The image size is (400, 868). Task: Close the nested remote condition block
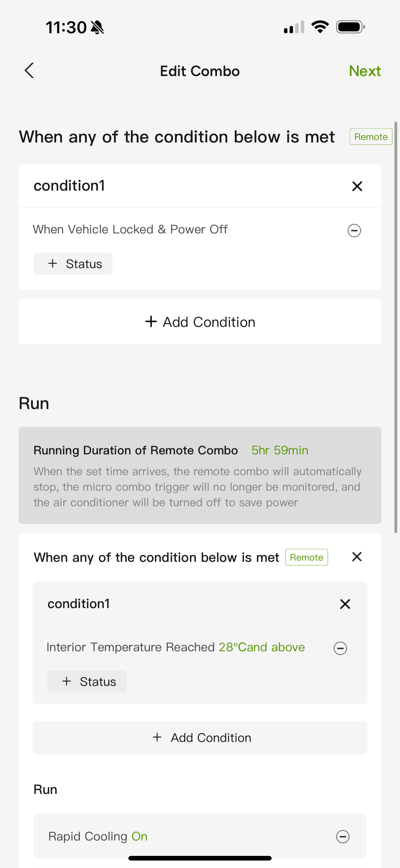tap(357, 557)
